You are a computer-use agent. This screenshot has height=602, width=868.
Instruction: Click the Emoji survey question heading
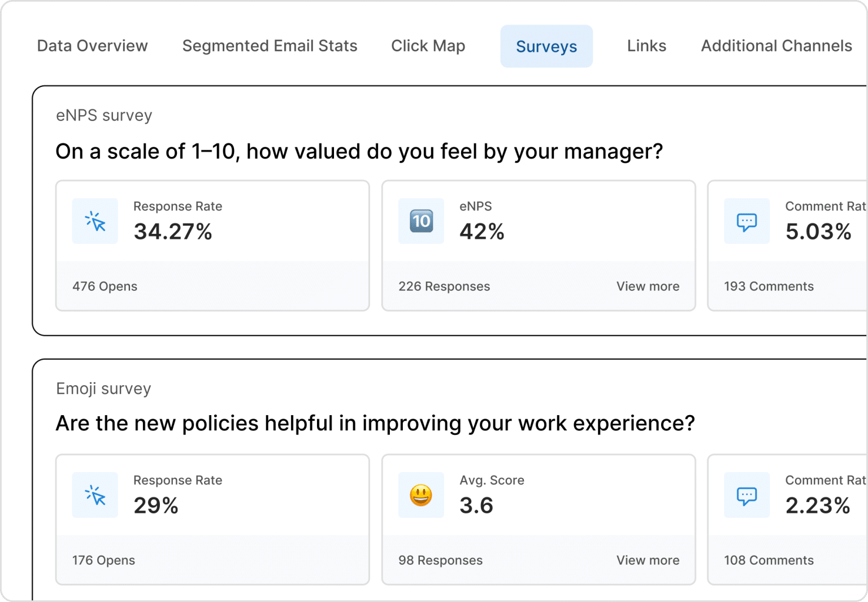point(375,423)
